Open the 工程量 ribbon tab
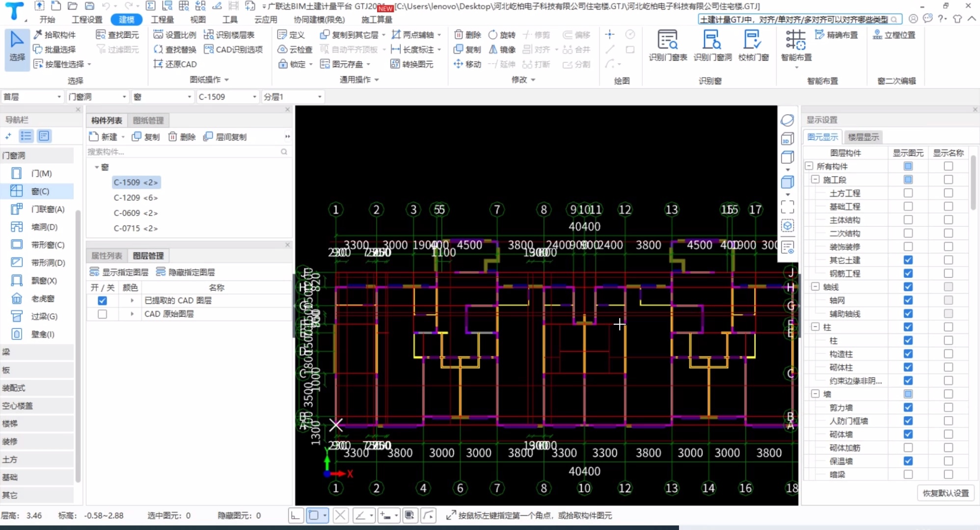This screenshot has width=980, height=530. (162, 20)
